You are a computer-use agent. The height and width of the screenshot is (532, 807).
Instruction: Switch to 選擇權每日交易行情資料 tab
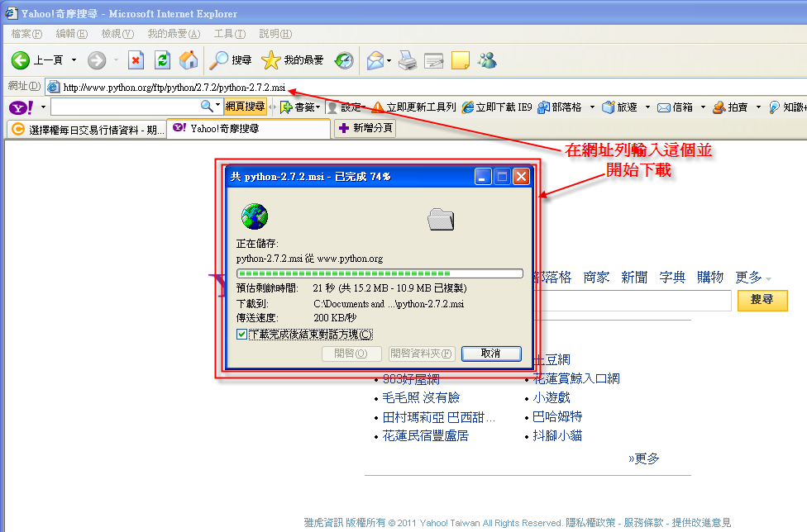[88, 130]
